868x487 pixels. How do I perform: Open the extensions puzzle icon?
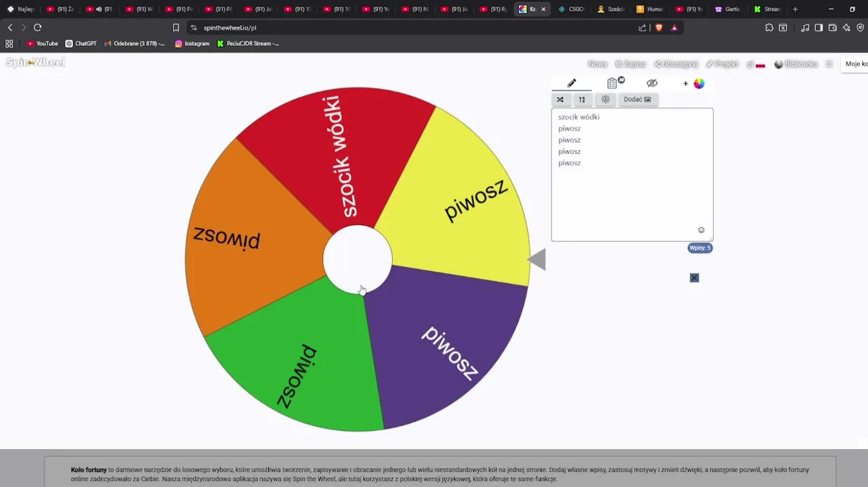click(x=769, y=28)
